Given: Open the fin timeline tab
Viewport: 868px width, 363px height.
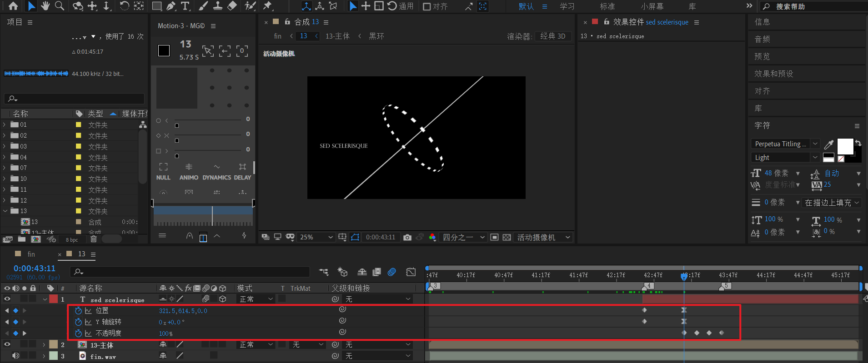Looking at the screenshot, I should pos(31,254).
